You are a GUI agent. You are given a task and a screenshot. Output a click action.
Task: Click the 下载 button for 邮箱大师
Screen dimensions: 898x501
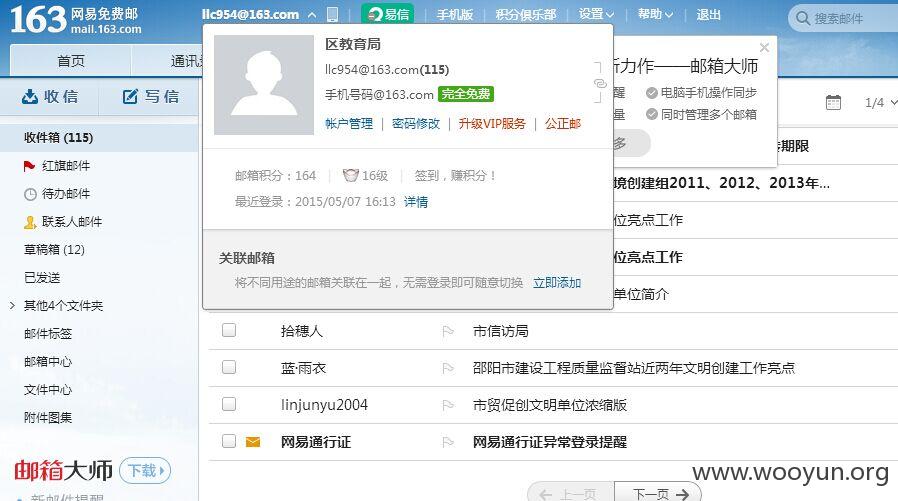click(x=145, y=471)
